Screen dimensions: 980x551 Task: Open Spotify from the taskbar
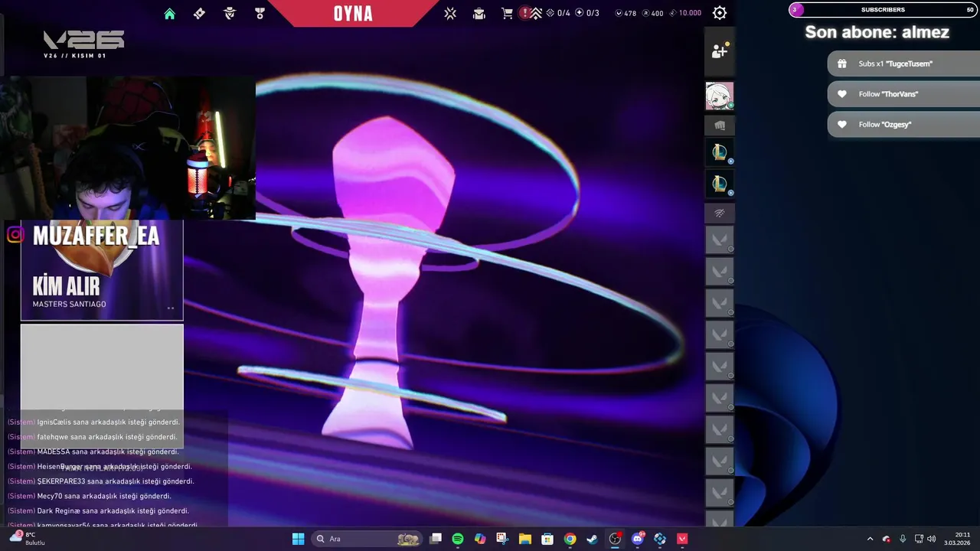click(x=458, y=539)
